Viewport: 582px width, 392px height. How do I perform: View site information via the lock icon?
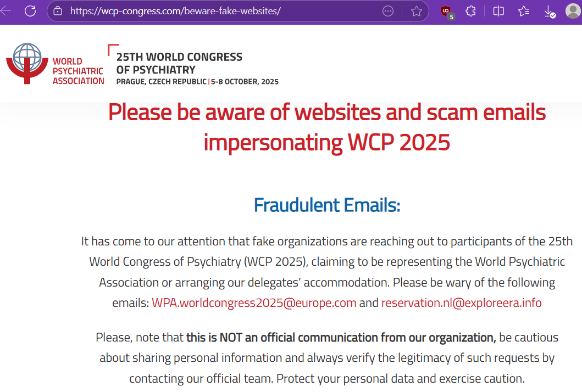click(58, 11)
